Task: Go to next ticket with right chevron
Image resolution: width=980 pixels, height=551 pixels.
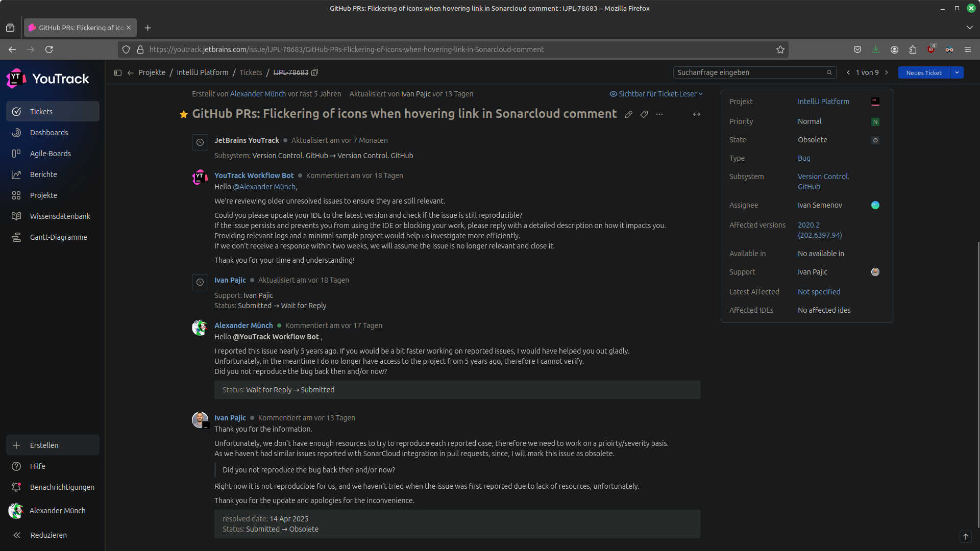Action: coord(887,73)
